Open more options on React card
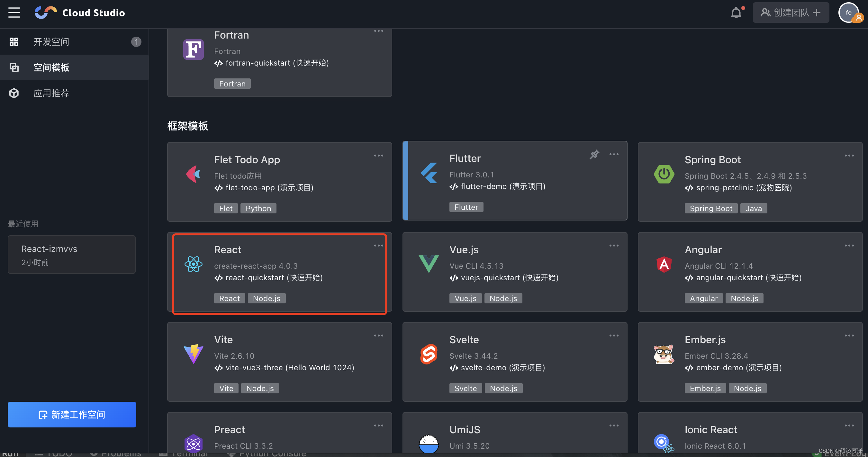 [x=378, y=246]
